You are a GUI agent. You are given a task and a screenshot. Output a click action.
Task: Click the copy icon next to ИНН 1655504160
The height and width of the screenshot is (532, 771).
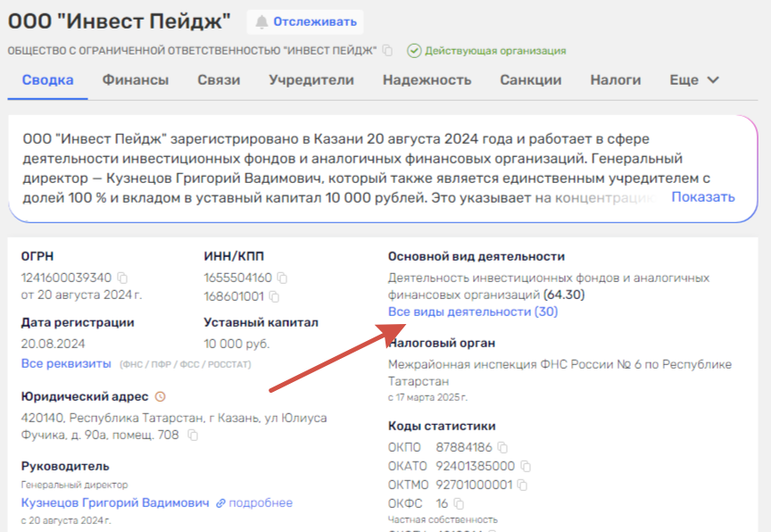tap(283, 278)
